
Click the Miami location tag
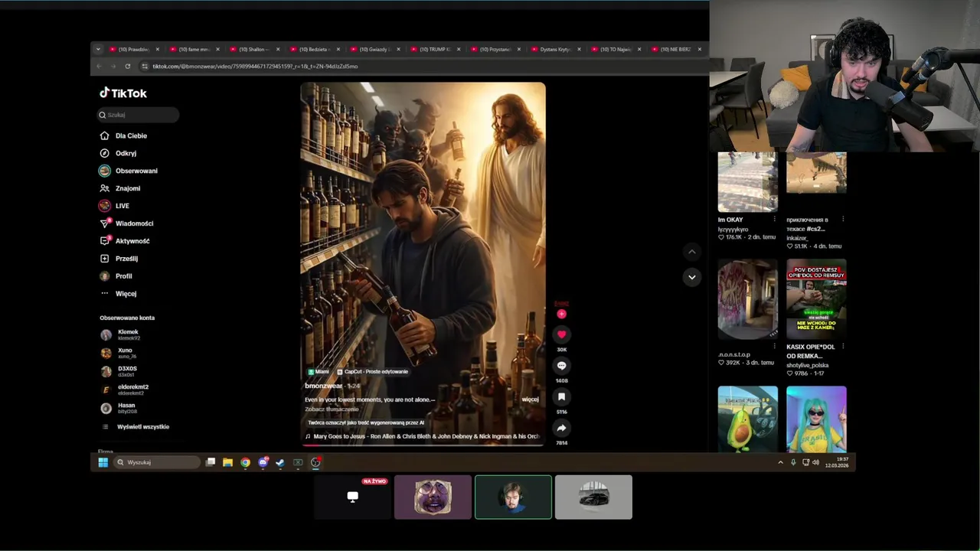coord(318,372)
